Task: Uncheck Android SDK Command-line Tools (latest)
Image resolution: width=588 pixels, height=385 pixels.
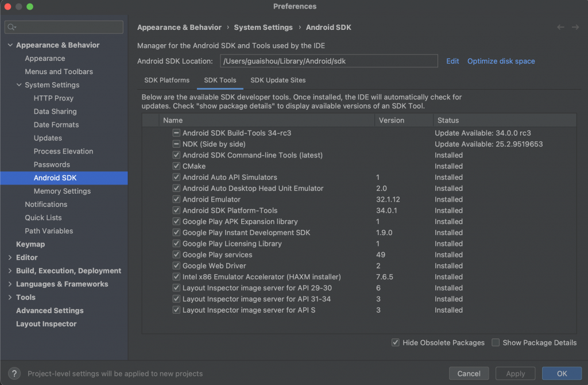Action: (176, 155)
